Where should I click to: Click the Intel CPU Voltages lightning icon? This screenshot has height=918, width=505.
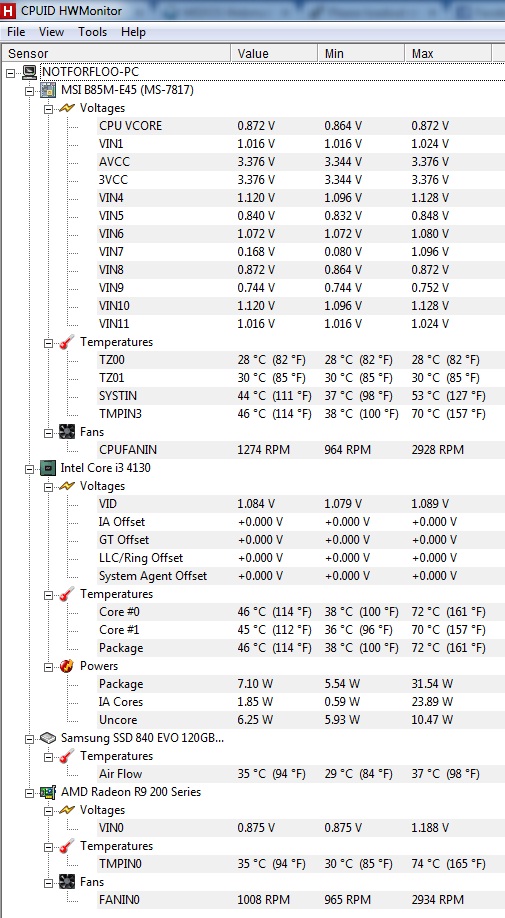pyautogui.click(x=67, y=486)
